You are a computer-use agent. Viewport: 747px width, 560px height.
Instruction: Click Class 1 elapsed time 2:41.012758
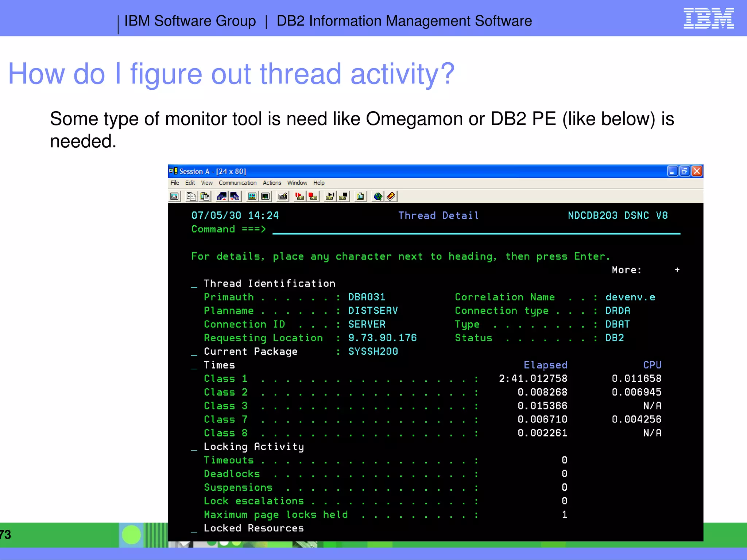pyautogui.click(x=533, y=379)
